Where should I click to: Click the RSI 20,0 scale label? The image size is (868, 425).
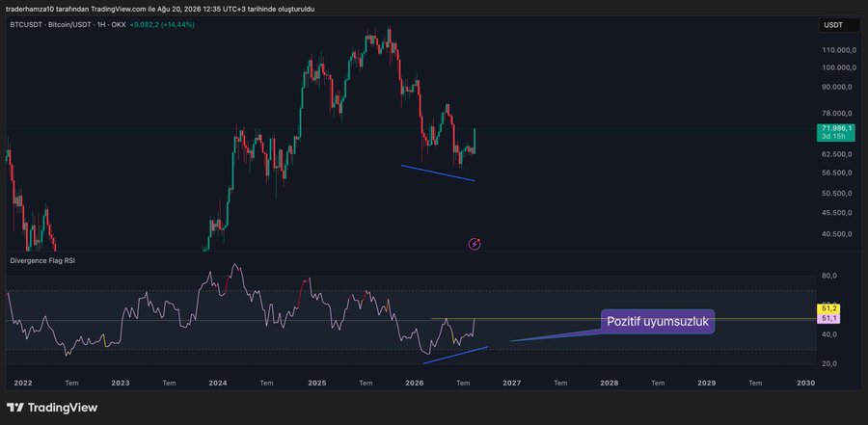tap(828, 363)
